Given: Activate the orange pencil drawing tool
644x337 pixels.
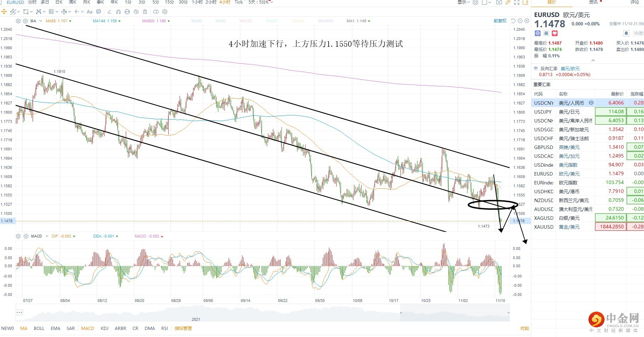Looking at the screenshot, I should coord(508,2).
